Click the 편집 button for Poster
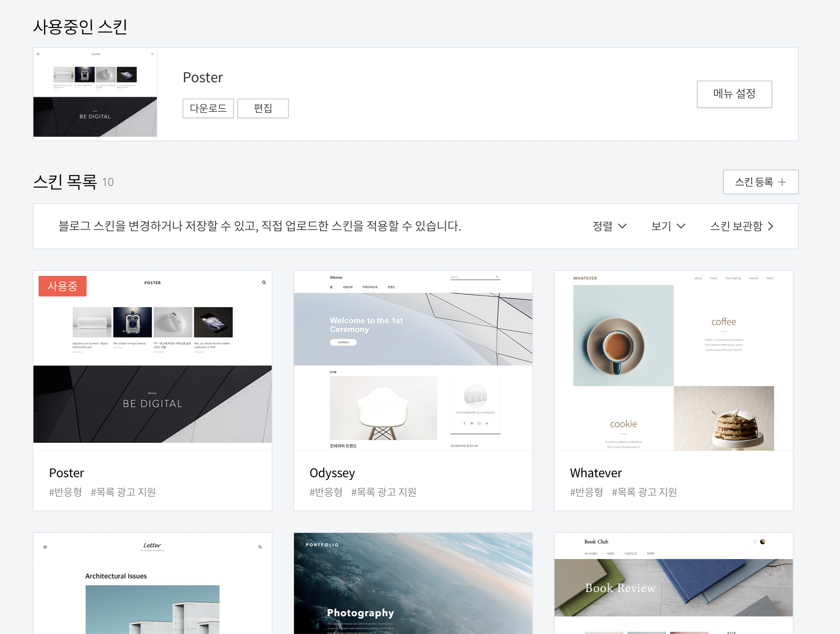The height and width of the screenshot is (634, 840). [263, 108]
